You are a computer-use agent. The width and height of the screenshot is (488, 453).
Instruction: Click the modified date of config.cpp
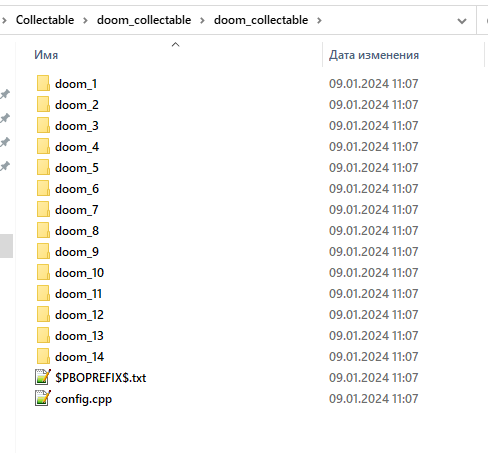374,398
